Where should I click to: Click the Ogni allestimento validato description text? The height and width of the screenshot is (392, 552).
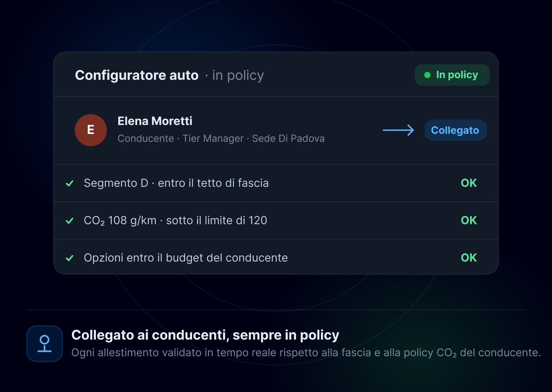[306, 353]
